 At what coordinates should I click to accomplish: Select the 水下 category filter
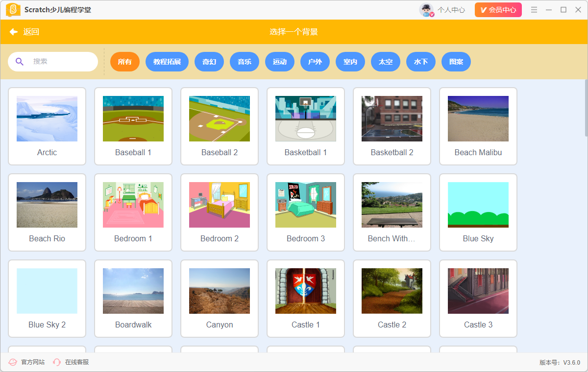(421, 62)
